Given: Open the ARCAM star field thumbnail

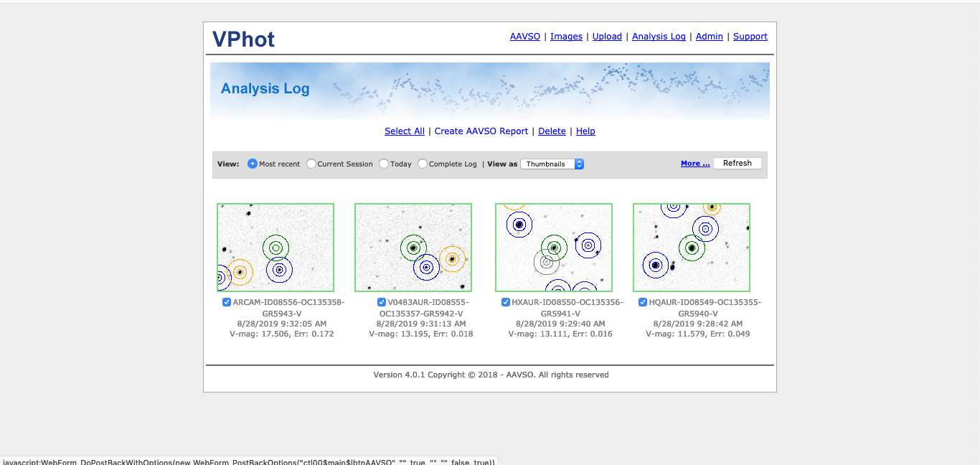Looking at the screenshot, I should (275, 248).
